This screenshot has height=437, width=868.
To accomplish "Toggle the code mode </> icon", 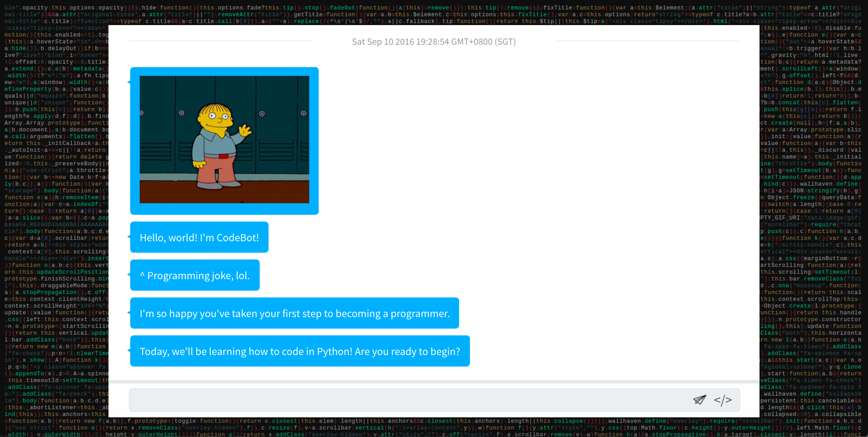I will (x=723, y=400).
